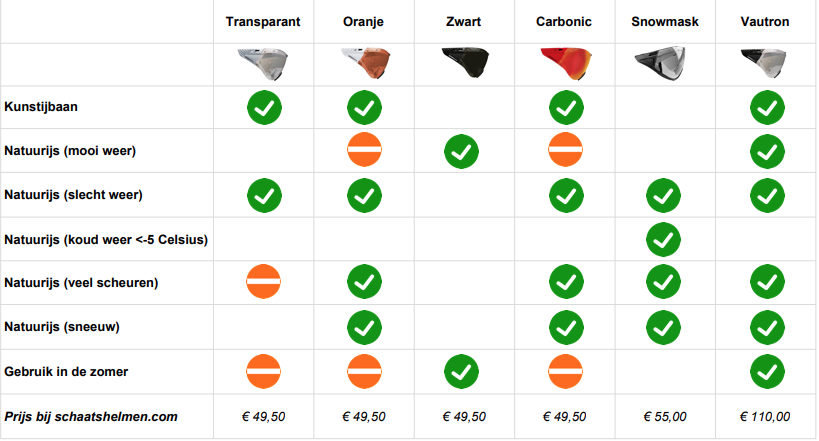Click the Vautron column header

pos(766,21)
